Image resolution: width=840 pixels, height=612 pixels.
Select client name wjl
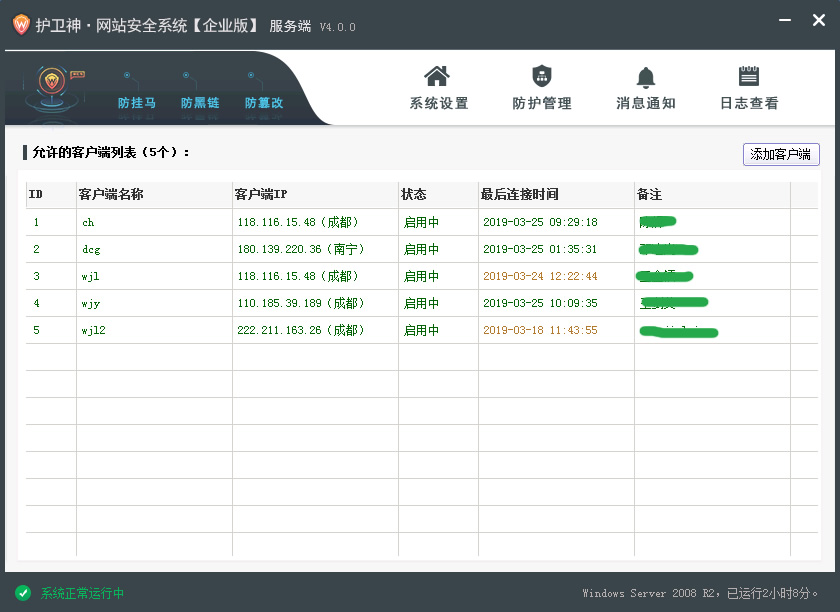point(91,277)
